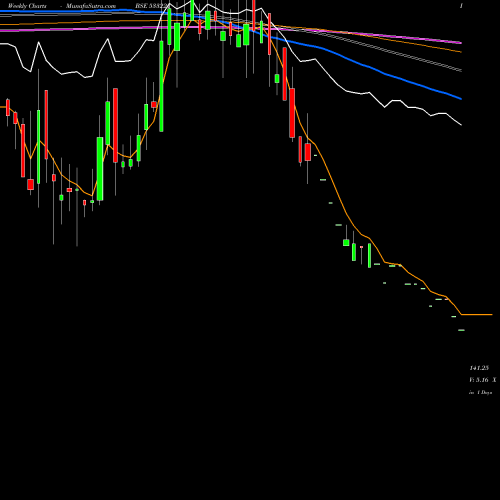Click the "Weekly Charts" title text
Screen dimensions: 500x500
(27, 6)
